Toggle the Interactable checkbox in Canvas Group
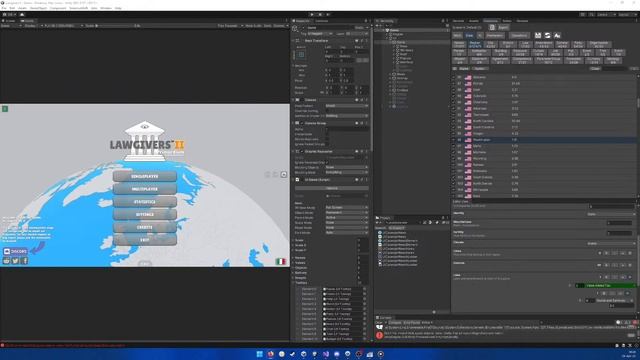This screenshot has width=640, height=360. 327,134
